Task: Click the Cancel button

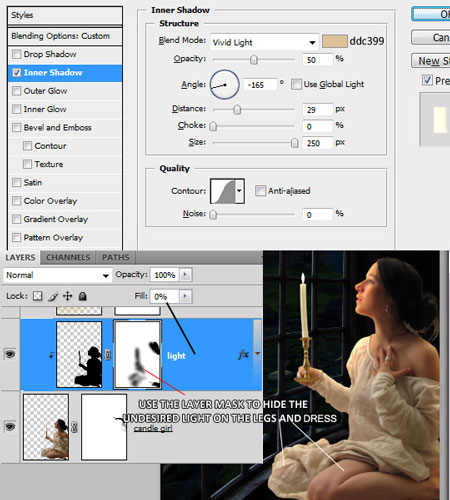Action: [431, 37]
